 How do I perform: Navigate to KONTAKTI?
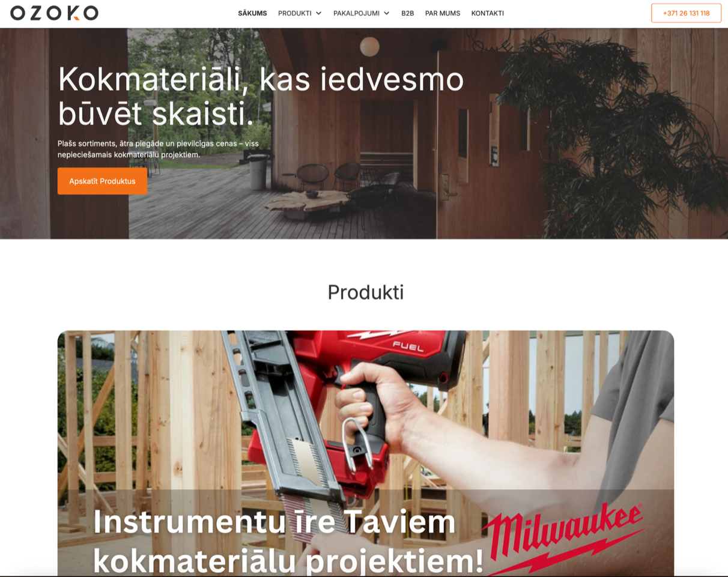[x=487, y=13]
